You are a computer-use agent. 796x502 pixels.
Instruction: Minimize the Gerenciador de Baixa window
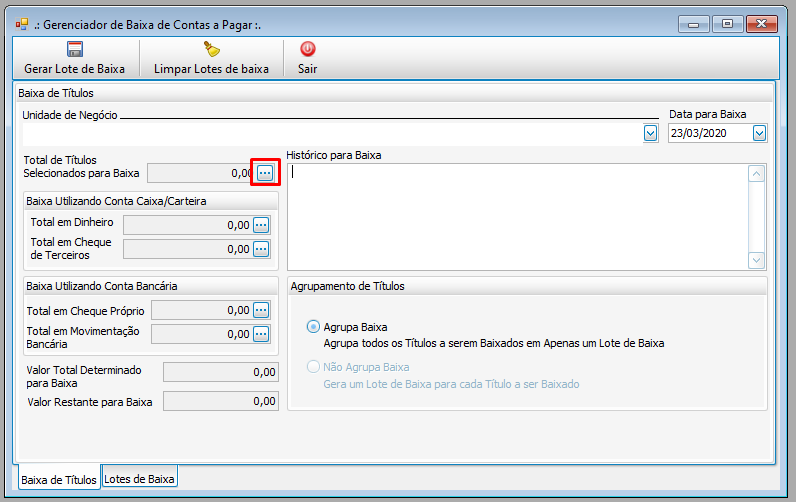tap(693, 24)
